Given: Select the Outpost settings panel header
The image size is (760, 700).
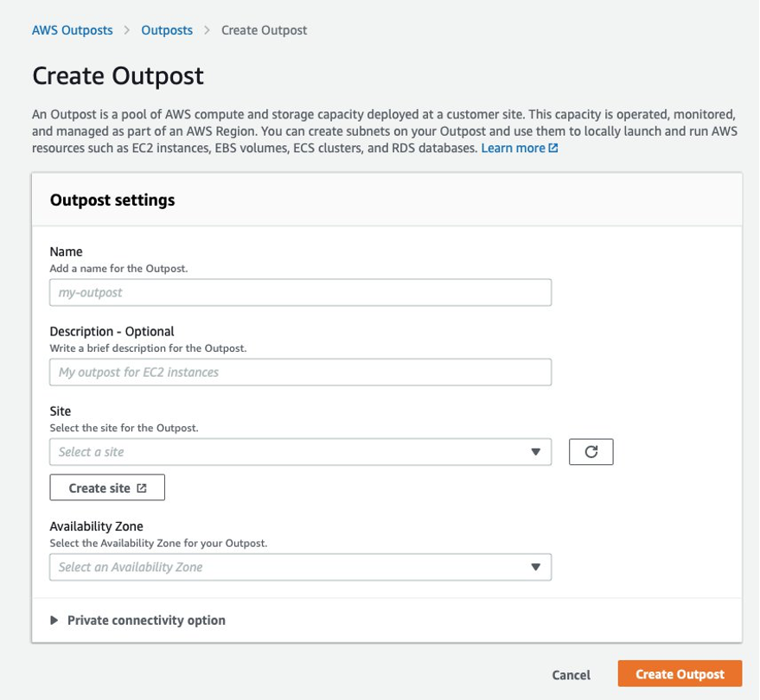Looking at the screenshot, I should [x=112, y=200].
